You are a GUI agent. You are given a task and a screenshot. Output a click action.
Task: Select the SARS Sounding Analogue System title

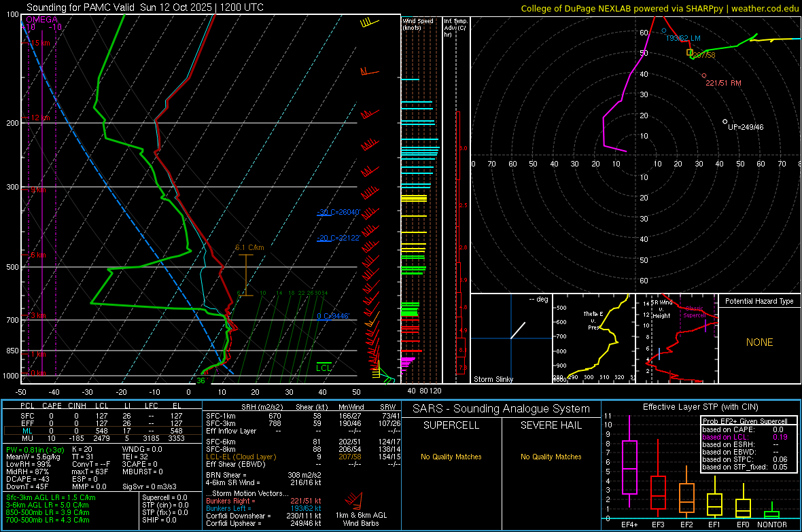pyautogui.click(x=502, y=409)
